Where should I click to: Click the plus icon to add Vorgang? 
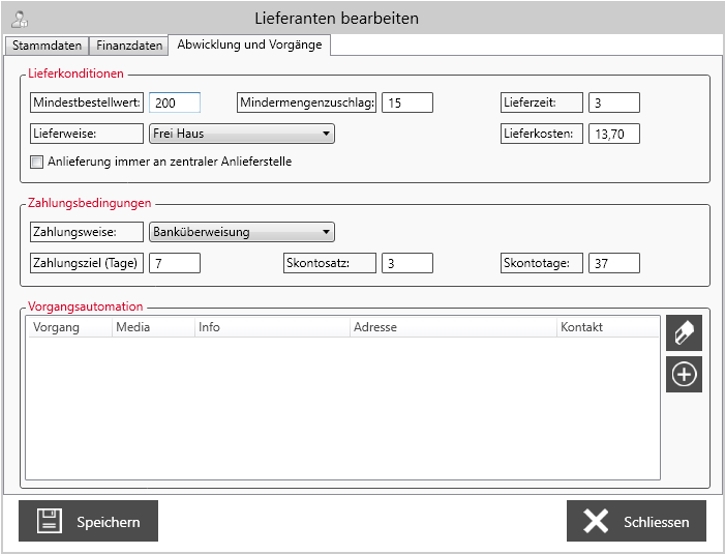click(x=684, y=375)
